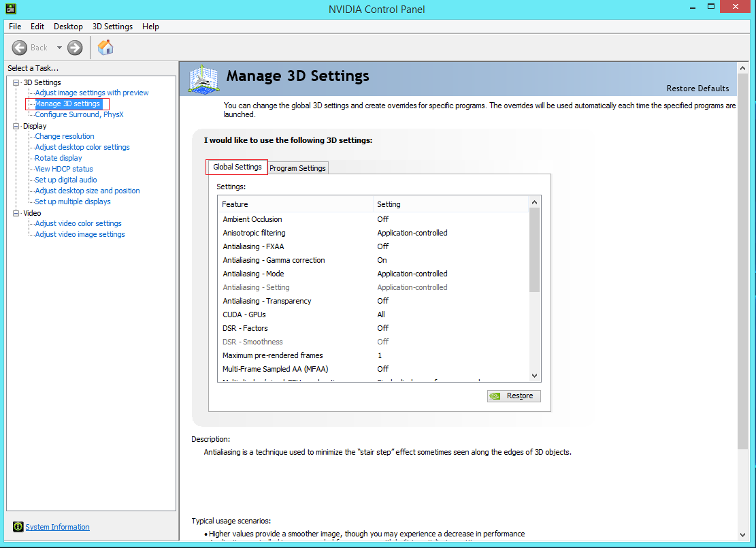Image resolution: width=756 pixels, height=548 pixels.
Task: Select Change resolution task
Action: 65,137
